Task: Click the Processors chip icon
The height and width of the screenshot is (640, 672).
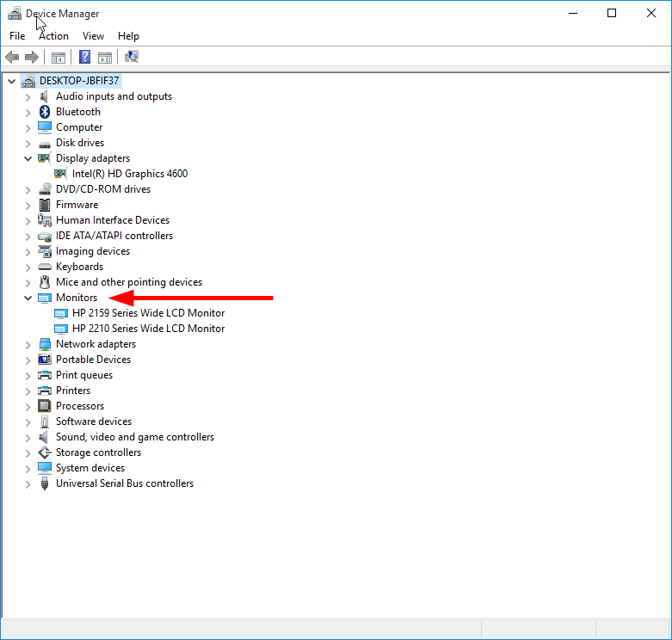Action: [x=45, y=406]
